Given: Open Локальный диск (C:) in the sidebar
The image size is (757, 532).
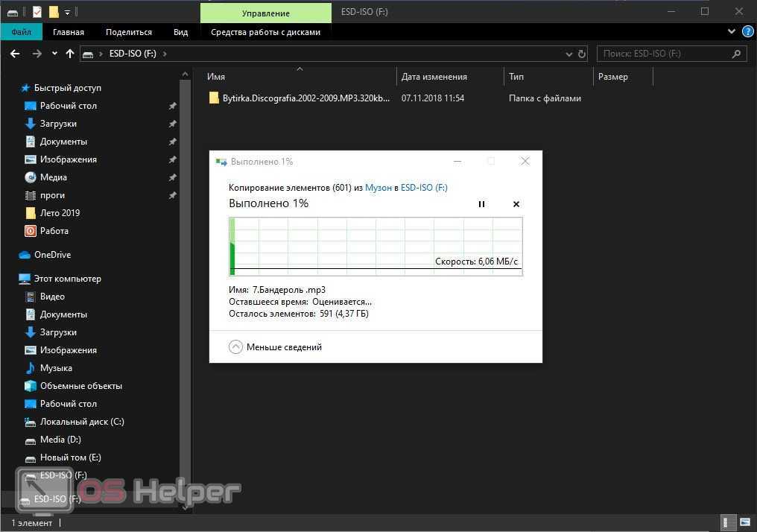Looking at the screenshot, I should point(82,422).
